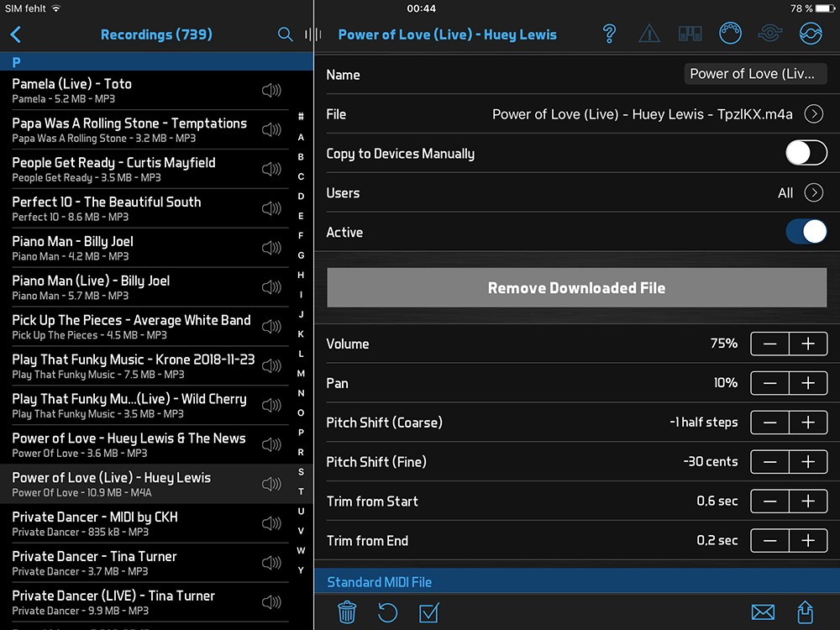Click the checkmark box icon in the bottom toolbar
Screen dimensions: 840x630
pyautogui.click(x=429, y=612)
